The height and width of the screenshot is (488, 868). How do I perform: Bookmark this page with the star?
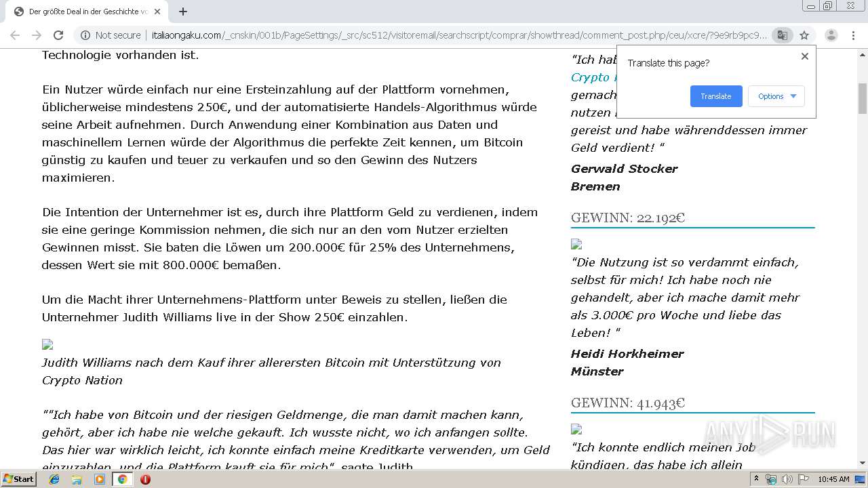pos(804,35)
